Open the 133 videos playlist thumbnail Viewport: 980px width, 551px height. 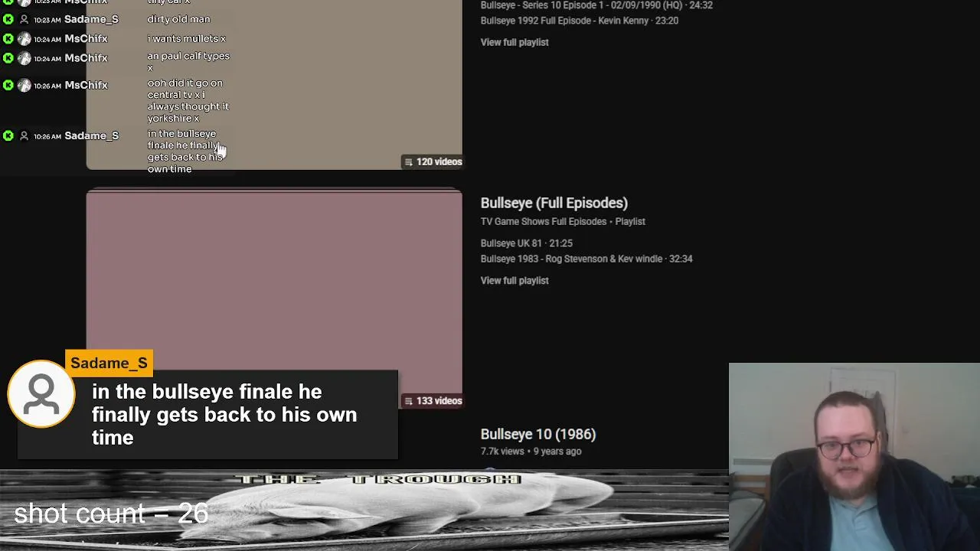pos(274,298)
